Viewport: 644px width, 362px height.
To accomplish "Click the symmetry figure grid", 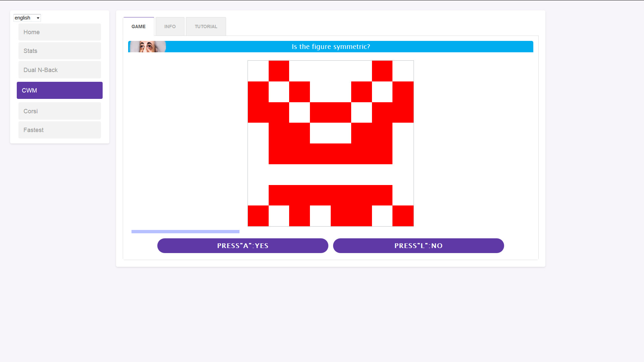I will tap(330, 143).
